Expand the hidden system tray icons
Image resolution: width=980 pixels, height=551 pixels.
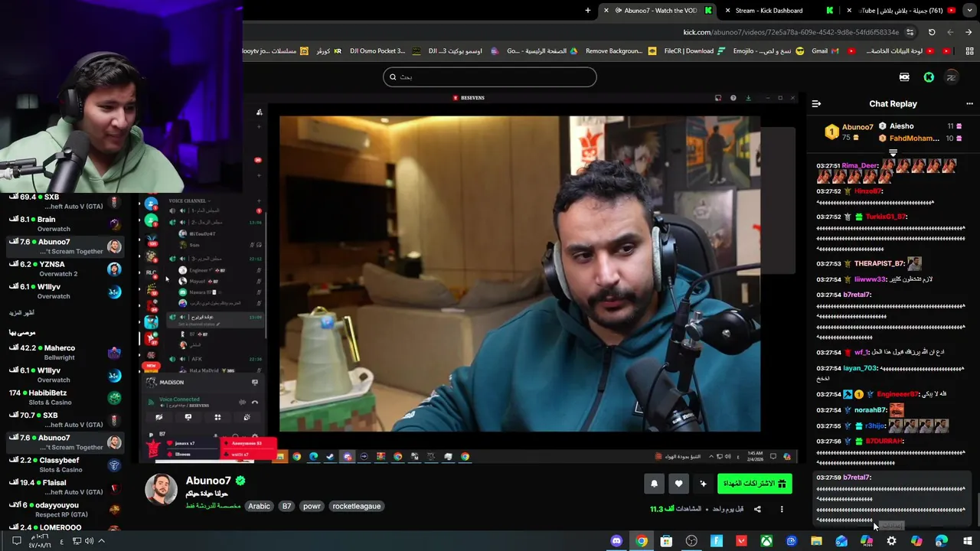101,541
